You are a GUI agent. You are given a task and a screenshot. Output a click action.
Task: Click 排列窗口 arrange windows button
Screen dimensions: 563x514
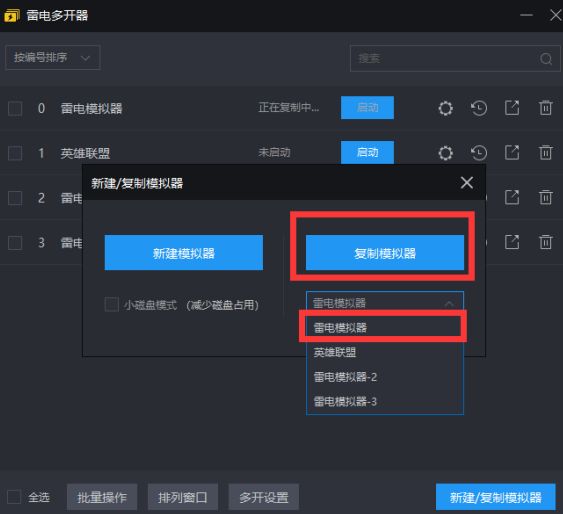click(x=183, y=497)
